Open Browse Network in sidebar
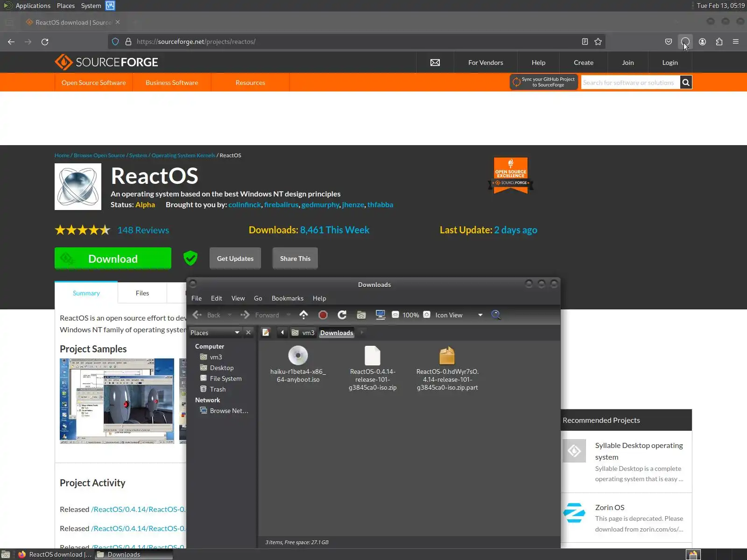Viewport: 747px width, 560px height. pos(229,411)
